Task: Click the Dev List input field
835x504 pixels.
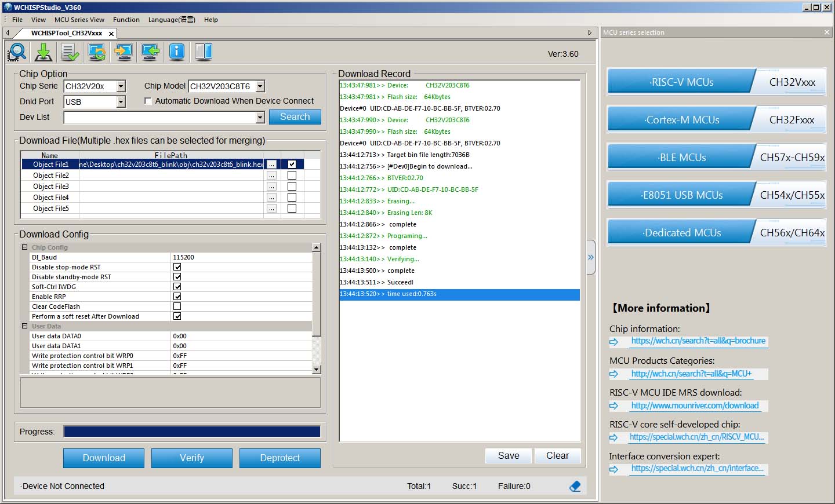Action: (159, 118)
